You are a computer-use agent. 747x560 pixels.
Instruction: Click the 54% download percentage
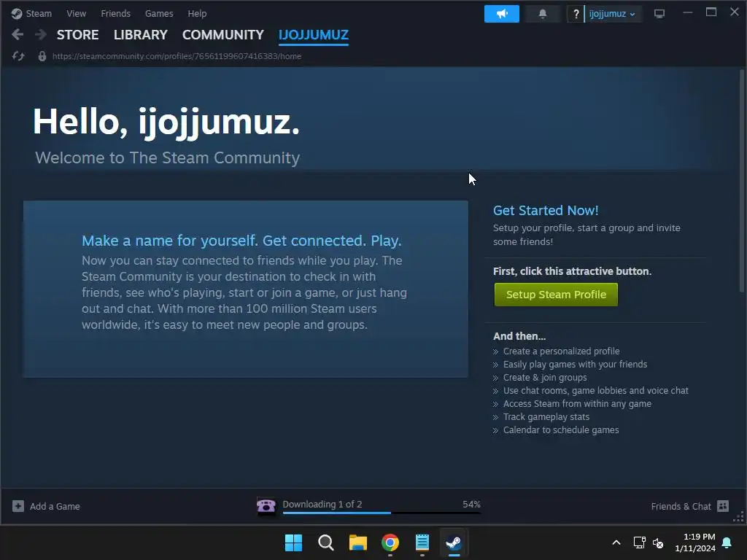pyautogui.click(x=471, y=504)
